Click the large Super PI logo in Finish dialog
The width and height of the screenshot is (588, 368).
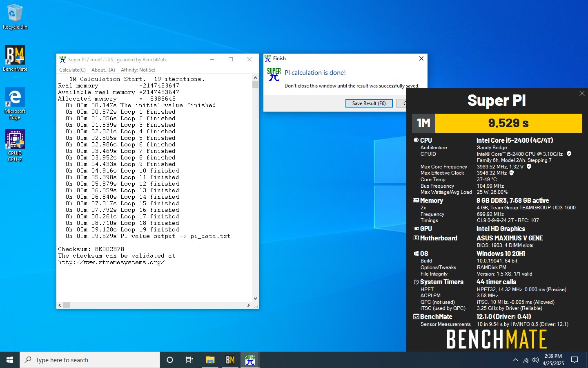coord(274,74)
